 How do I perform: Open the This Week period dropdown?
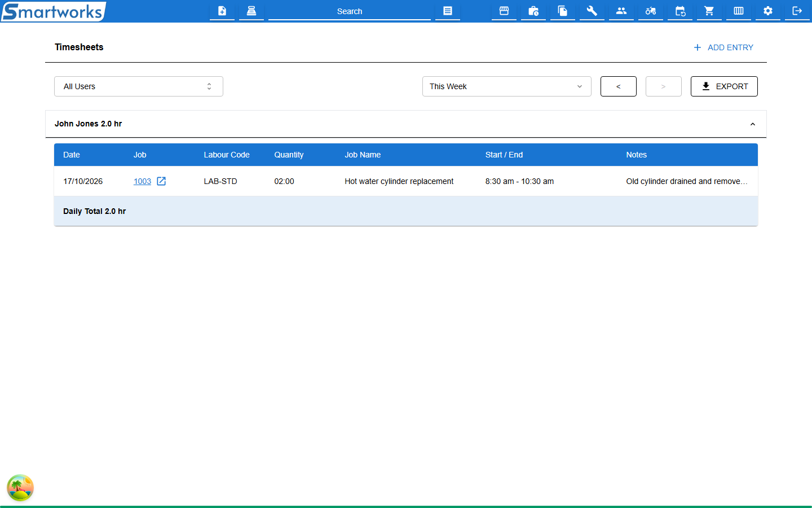[507, 86]
